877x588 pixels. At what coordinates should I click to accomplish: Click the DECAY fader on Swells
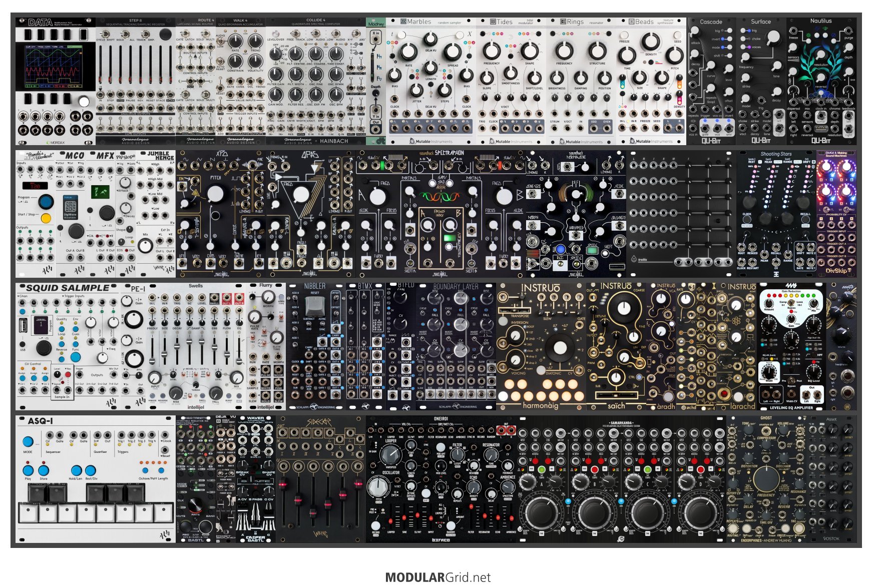point(177,347)
